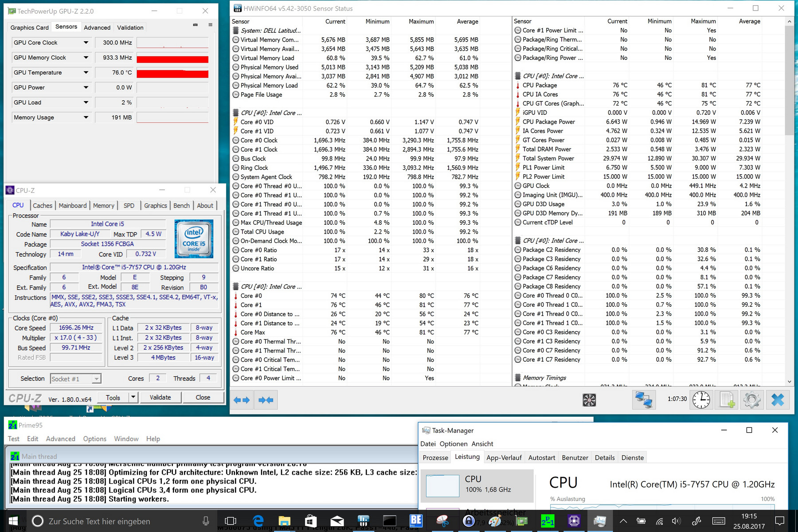
Task: Open File Explorer from the taskbar
Action: pyautogui.click(x=284, y=521)
